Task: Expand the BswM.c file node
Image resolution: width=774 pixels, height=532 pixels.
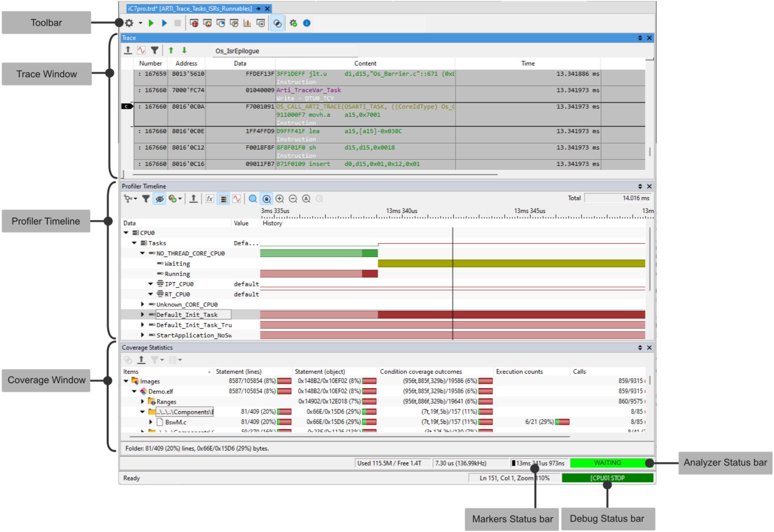Action: (x=151, y=422)
